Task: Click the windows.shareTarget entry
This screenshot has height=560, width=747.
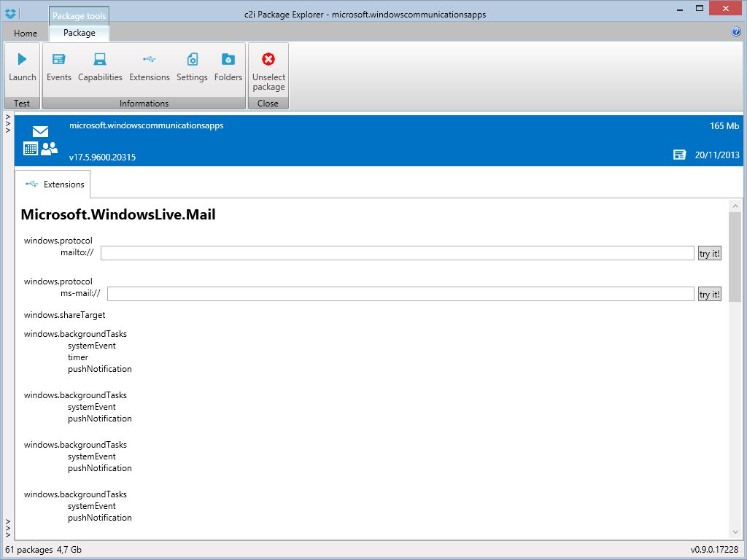Action: (64, 315)
